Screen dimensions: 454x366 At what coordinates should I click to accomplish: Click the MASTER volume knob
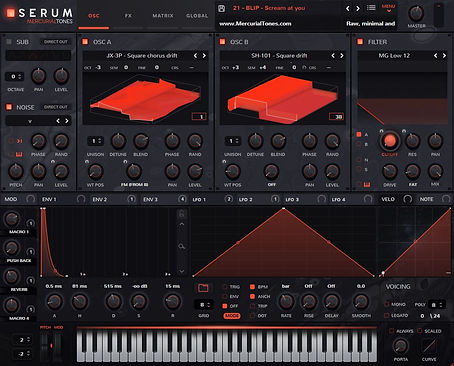[x=416, y=13]
